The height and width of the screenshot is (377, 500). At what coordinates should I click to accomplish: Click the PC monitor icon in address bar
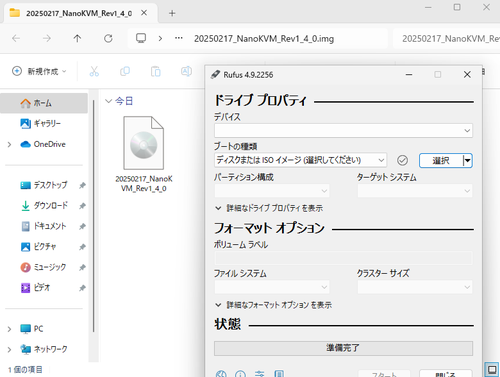pos(141,38)
